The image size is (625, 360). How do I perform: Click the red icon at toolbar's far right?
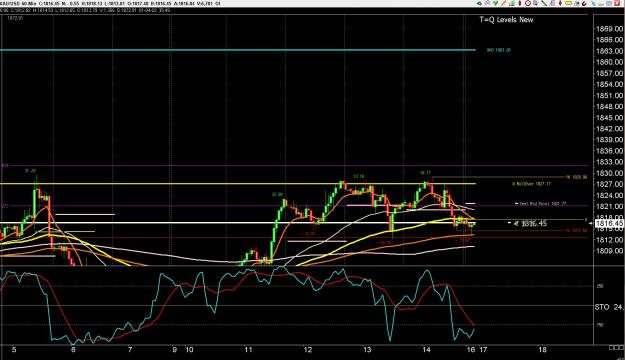(x=617, y=3)
